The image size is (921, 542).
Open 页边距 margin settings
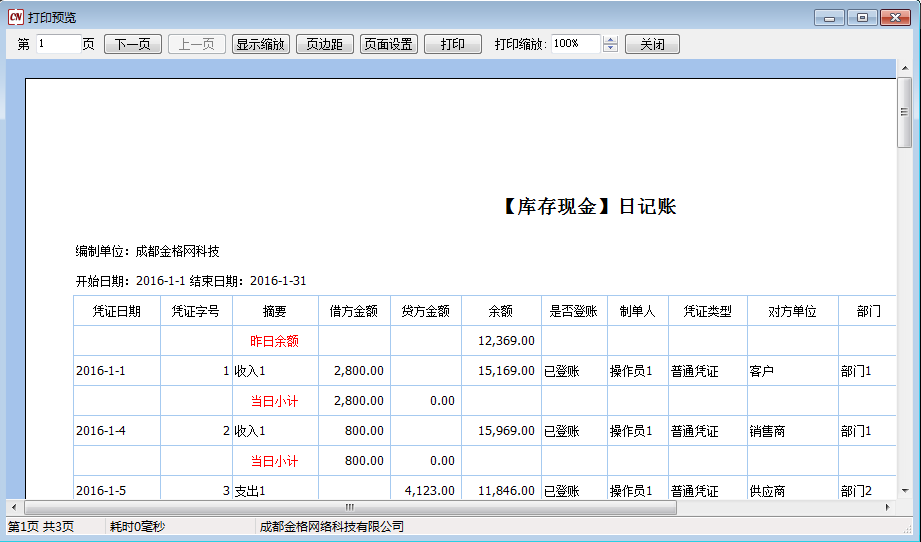324,44
